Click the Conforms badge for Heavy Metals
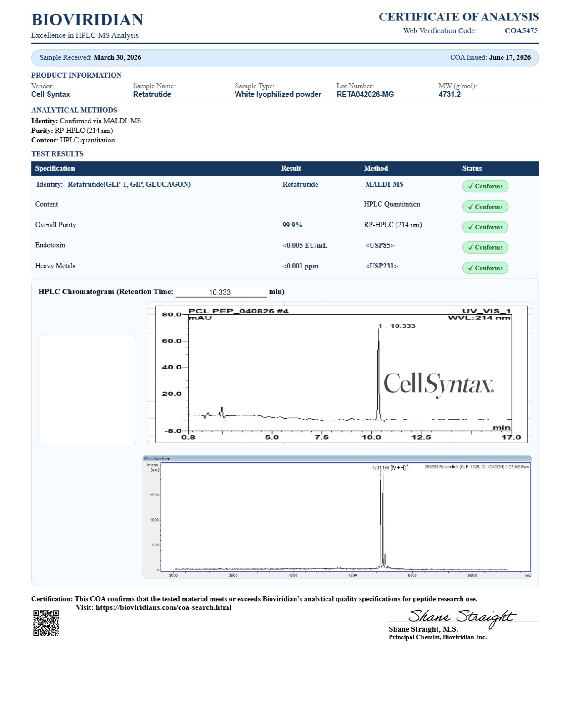This screenshot has width=562, height=728. pyautogui.click(x=485, y=268)
